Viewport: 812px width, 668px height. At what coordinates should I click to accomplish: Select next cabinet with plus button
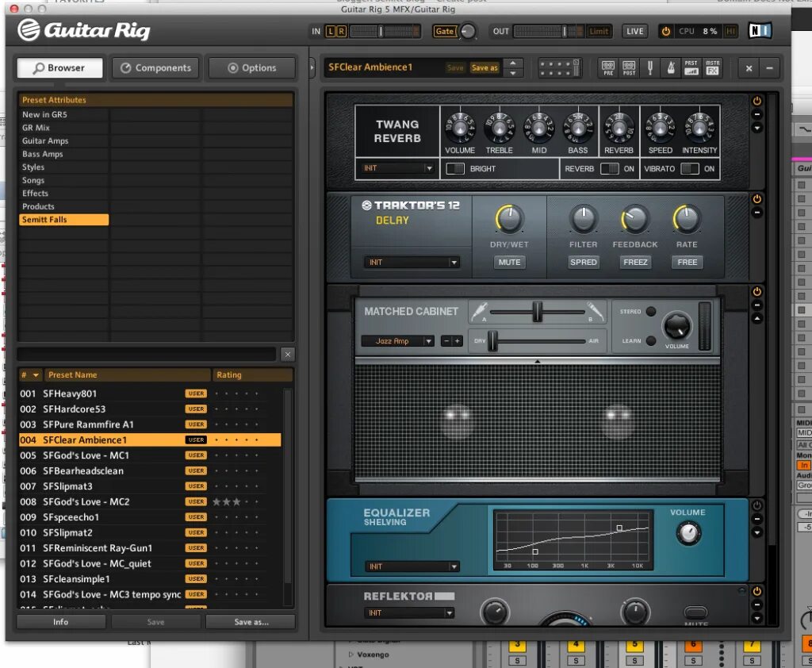[x=458, y=341]
